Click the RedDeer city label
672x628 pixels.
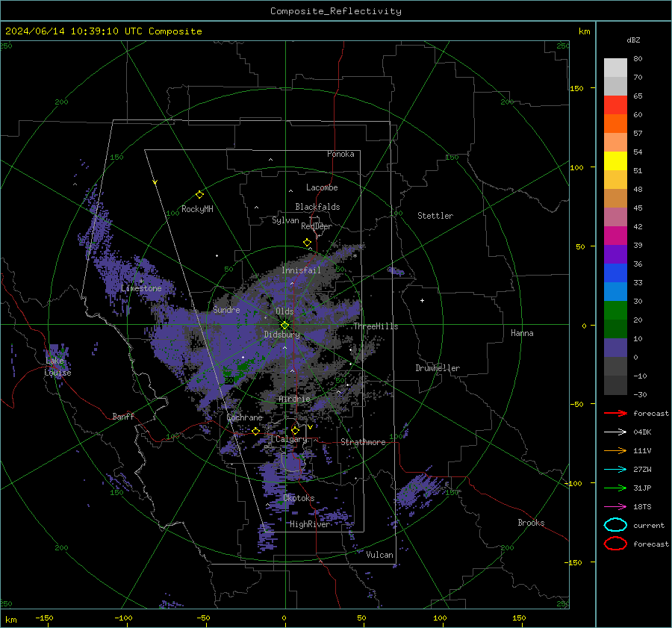click(x=317, y=226)
